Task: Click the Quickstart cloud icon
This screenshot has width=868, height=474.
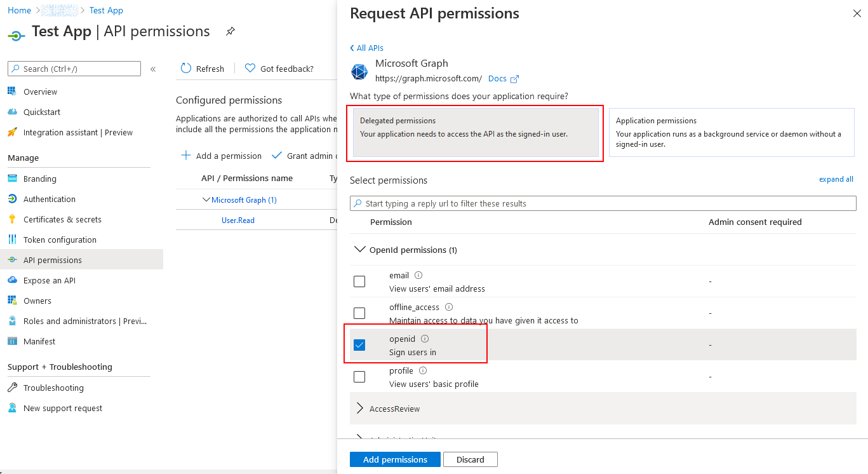Action: point(12,112)
